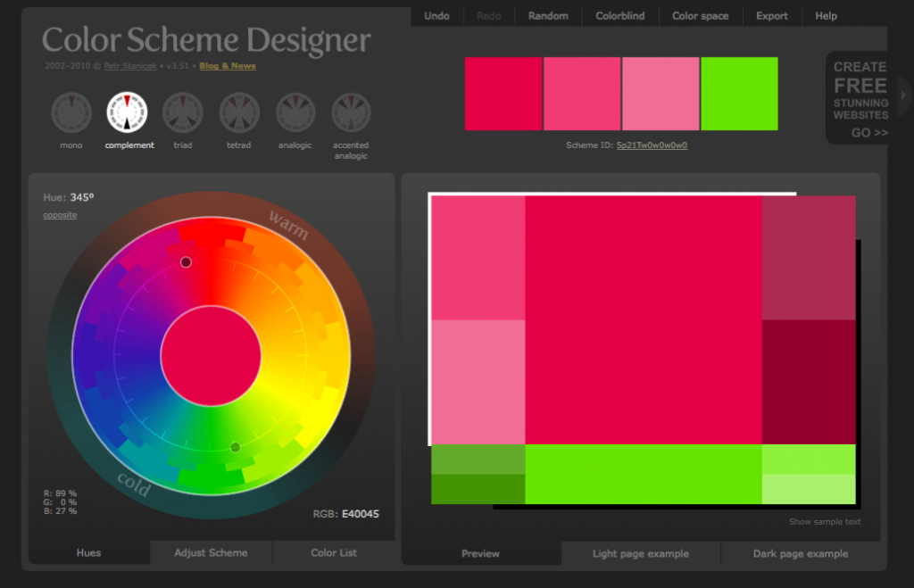Switch to the Hues tab
Image resolution: width=914 pixels, height=588 pixels.
click(88, 552)
